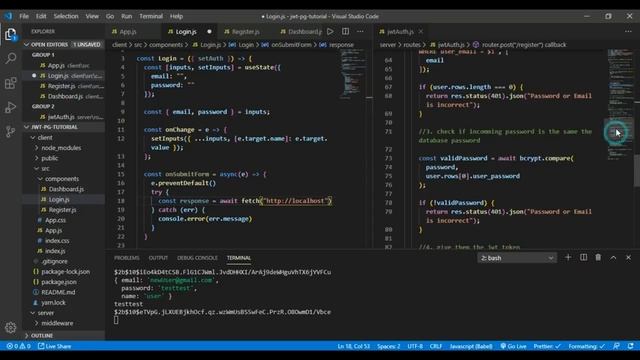
Task: Maximize the terminal panel with up chevron
Action: [613, 258]
